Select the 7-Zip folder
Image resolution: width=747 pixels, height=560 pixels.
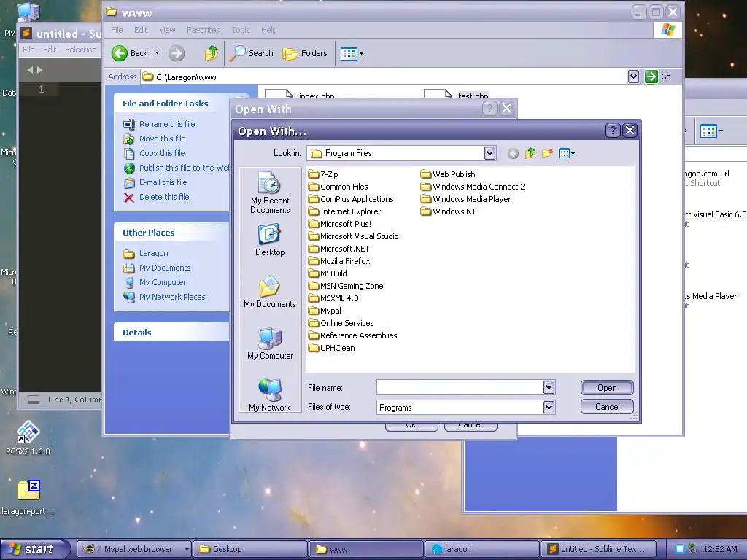[x=323, y=174]
